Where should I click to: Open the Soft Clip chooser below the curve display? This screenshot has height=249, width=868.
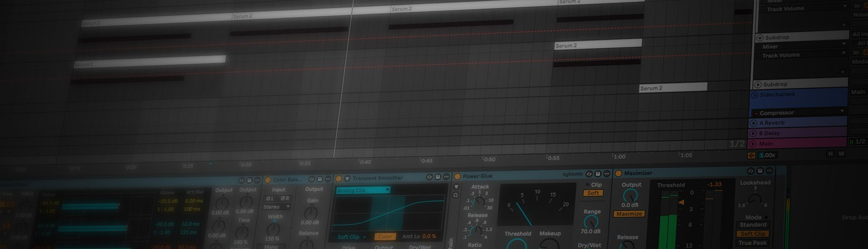(x=351, y=237)
